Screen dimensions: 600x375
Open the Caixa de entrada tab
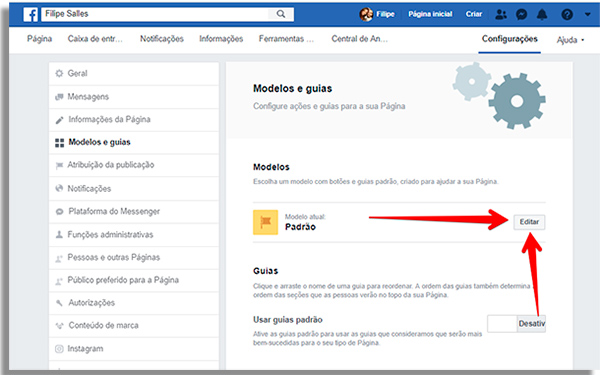tap(95, 39)
